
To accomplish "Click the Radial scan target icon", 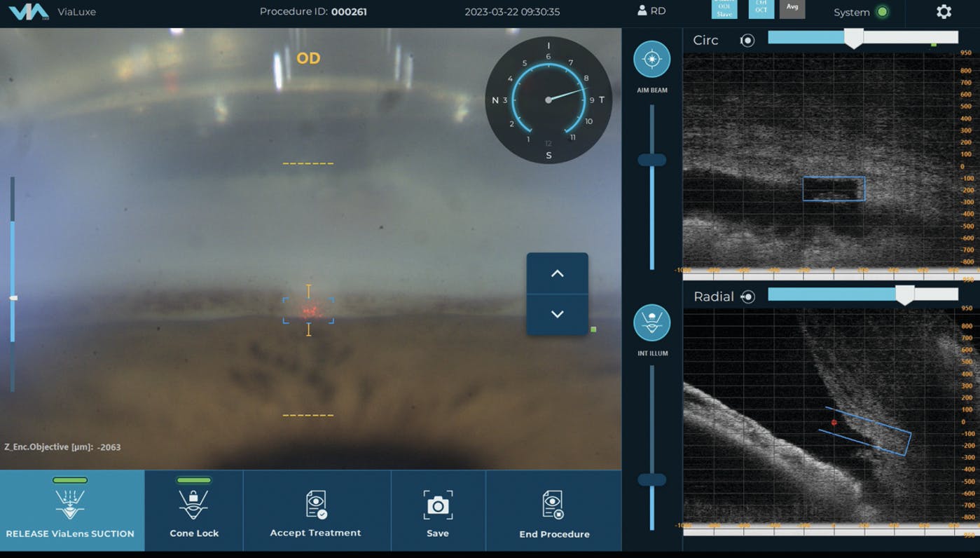I will click(747, 297).
